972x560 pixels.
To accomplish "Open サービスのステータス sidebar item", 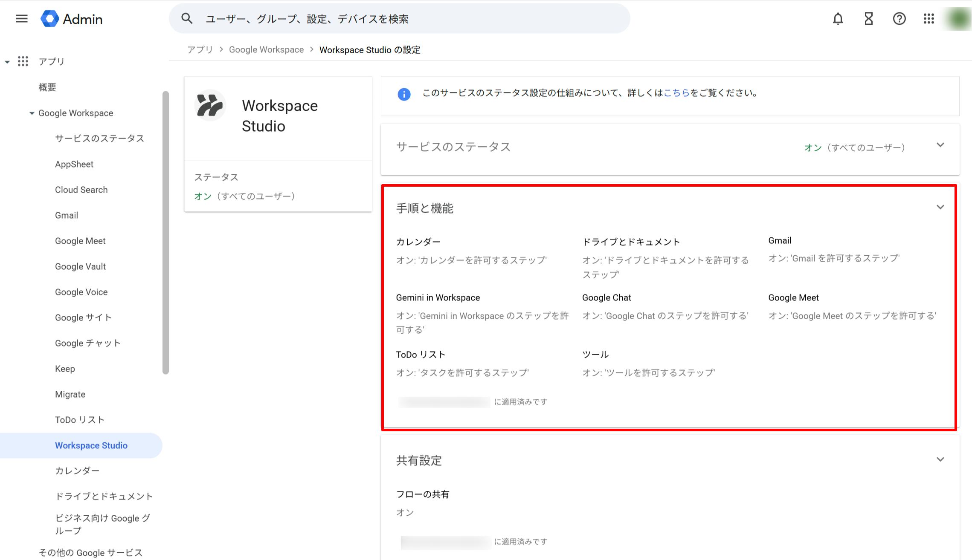I will (x=99, y=139).
